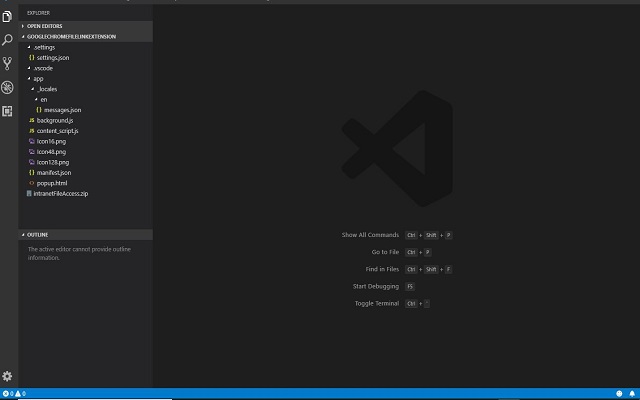Open the Manage gear menu
640x400 pixels.
[x=7, y=376]
